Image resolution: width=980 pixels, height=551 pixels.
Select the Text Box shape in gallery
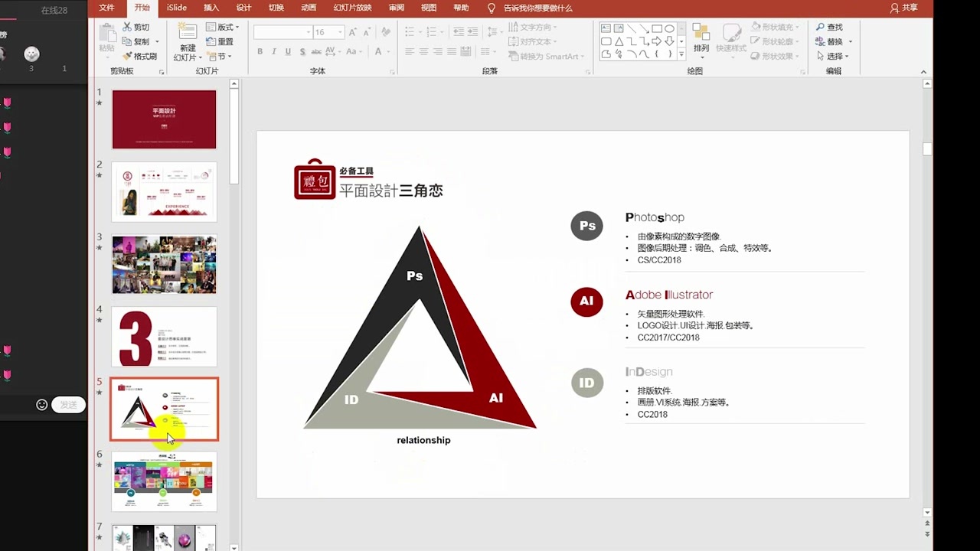(606, 29)
